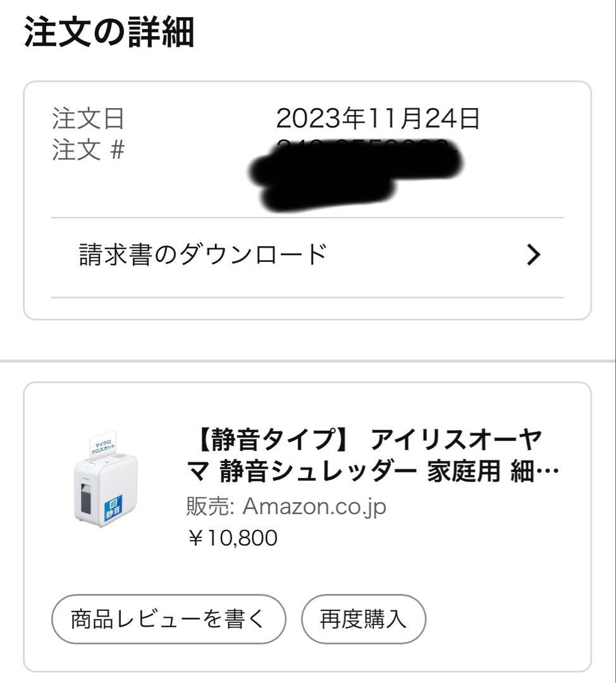Tap the chevron arrow beside 請求書のダウンロード
The height and width of the screenshot is (683, 616).
(534, 255)
